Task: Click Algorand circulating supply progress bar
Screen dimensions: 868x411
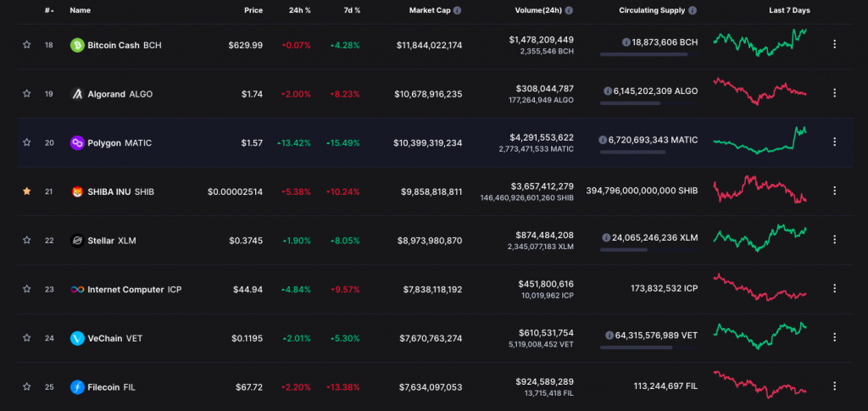Action: (648, 103)
